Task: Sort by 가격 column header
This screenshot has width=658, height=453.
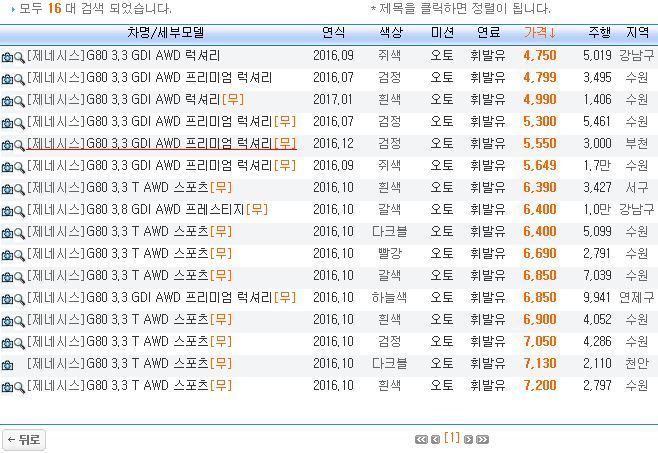Action: (x=540, y=33)
